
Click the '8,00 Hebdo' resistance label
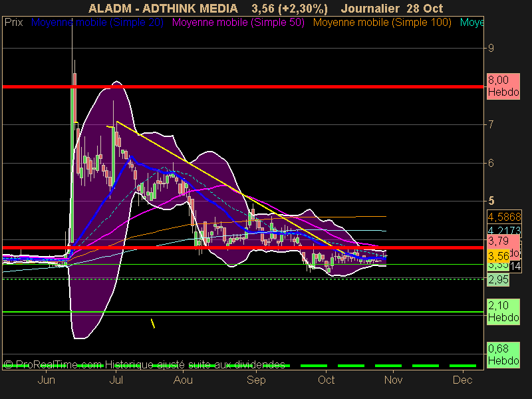(x=503, y=86)
